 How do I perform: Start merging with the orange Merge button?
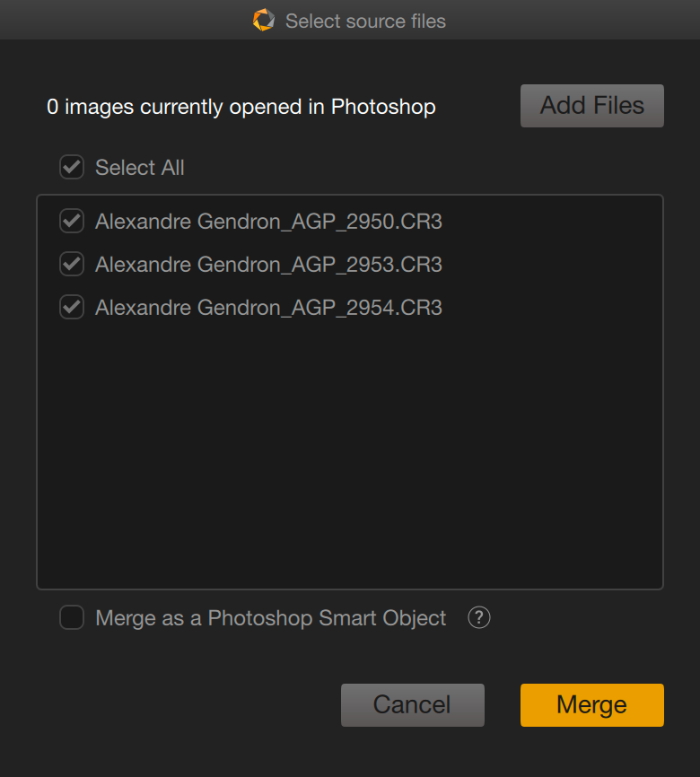(592, 705)
